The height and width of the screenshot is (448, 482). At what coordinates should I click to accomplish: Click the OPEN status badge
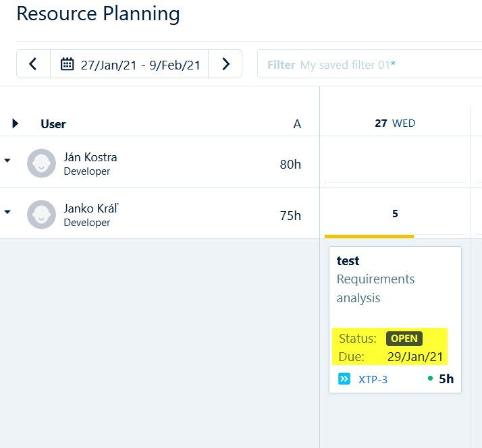[404, 339]
